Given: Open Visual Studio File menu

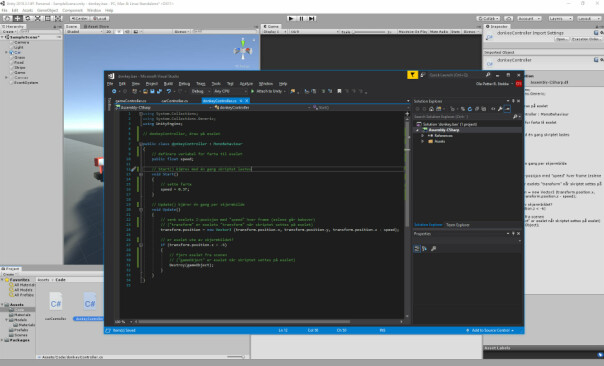Looking at the screenshot, I should click(110, 84).
